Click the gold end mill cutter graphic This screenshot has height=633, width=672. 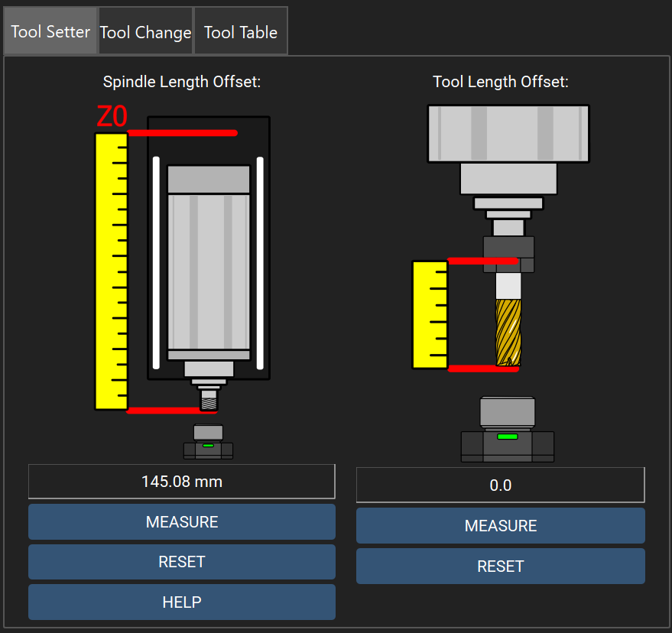[x=508, y=333]
